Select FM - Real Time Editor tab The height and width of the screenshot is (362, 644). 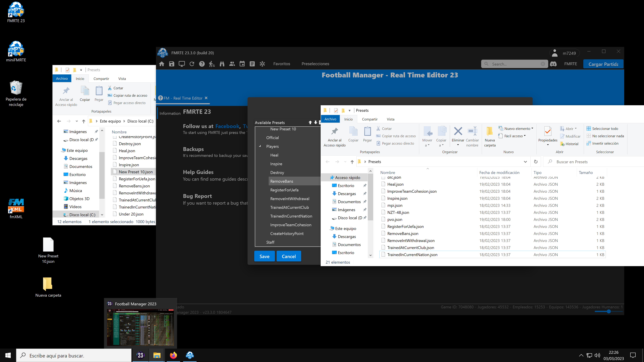(x=183, y=98)
